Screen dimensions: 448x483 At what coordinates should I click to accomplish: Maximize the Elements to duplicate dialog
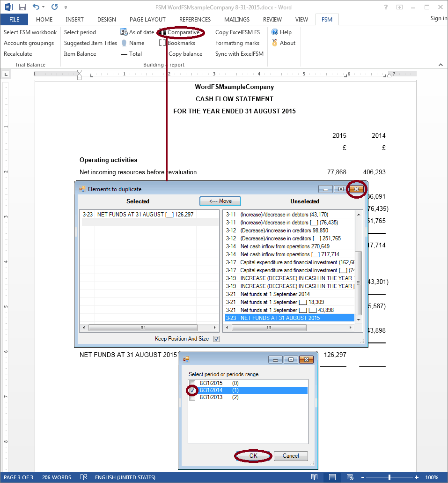click(x=340, y=189)
